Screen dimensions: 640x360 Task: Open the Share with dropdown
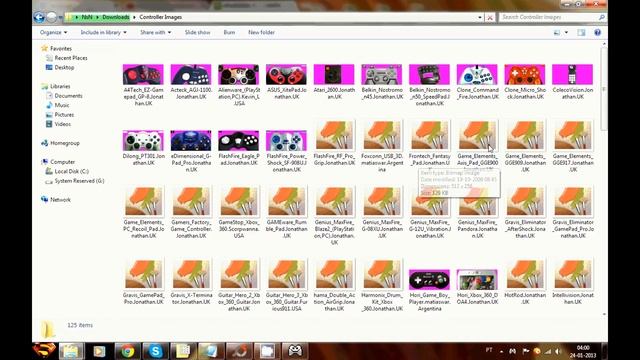156,32
